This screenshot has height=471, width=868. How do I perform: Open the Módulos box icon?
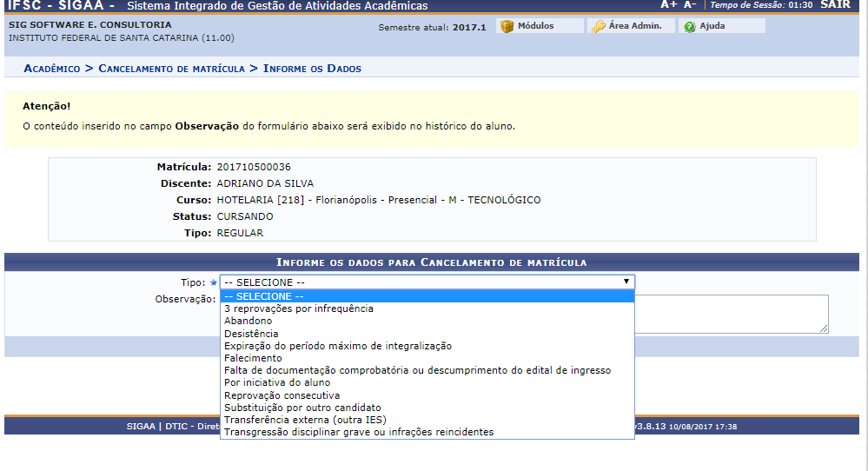507,27
